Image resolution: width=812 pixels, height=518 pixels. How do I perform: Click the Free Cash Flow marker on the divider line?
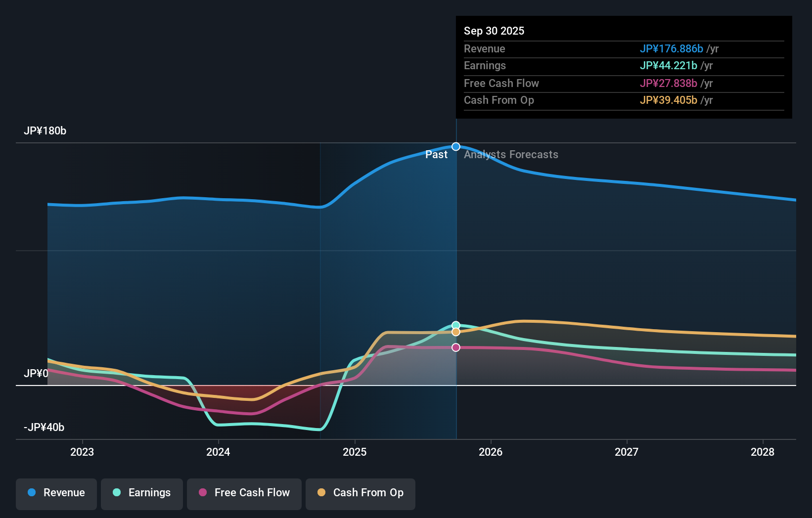click(455, 347)
